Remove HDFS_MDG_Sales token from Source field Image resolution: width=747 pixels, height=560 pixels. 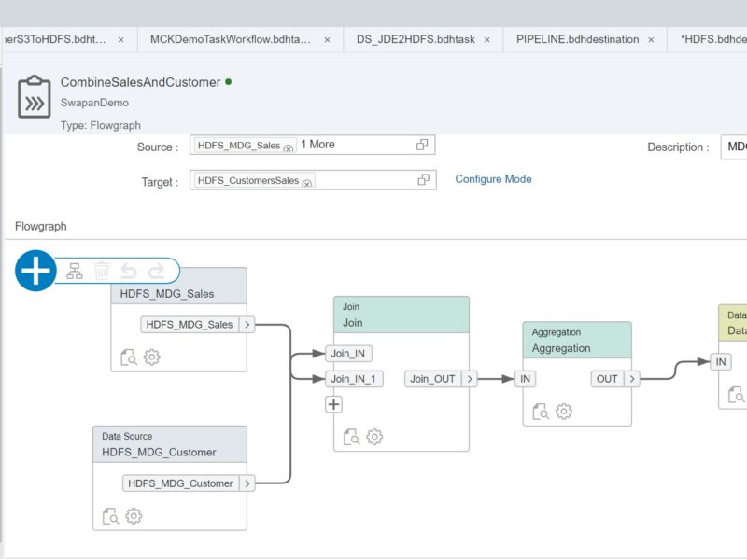pos(289,148)
